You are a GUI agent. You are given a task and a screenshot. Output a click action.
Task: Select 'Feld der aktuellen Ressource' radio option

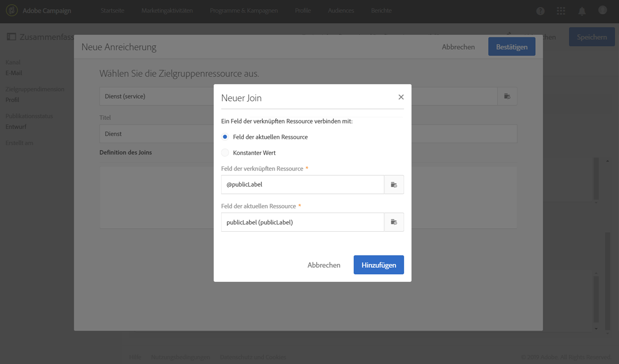[x=225, y=137]
